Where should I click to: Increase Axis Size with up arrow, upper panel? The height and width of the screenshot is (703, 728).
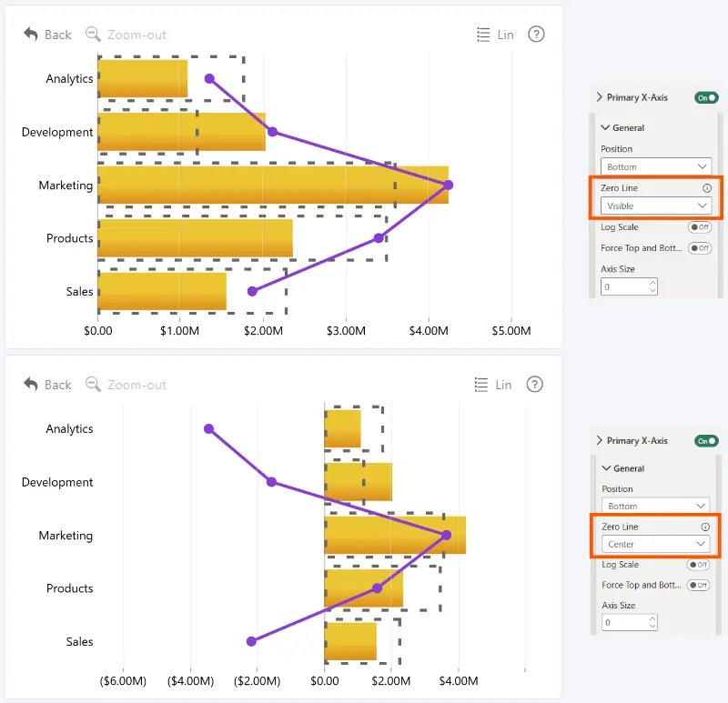[652, 283]
